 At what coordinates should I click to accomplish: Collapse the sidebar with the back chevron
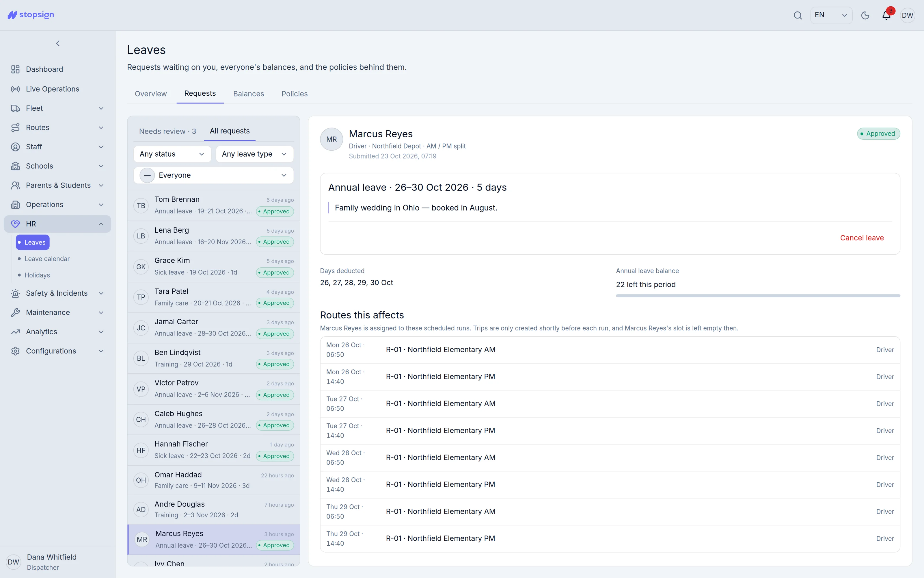(58, 43)
